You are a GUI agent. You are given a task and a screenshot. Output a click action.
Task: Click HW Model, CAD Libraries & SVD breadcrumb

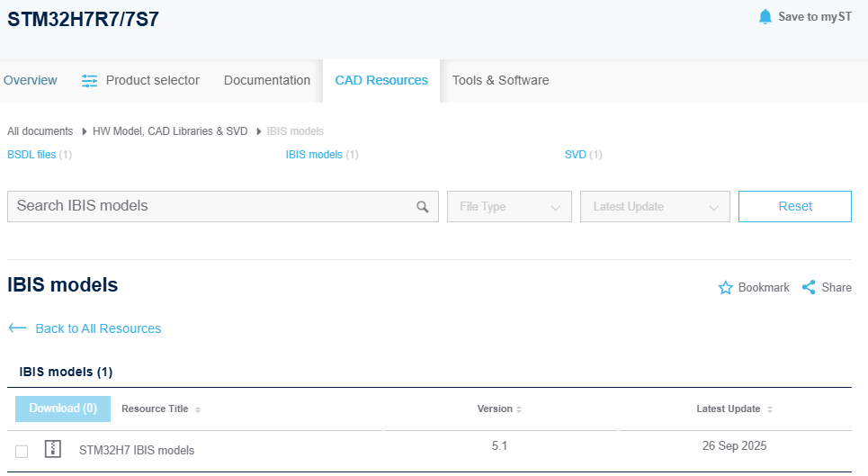[x=170, y=131]
